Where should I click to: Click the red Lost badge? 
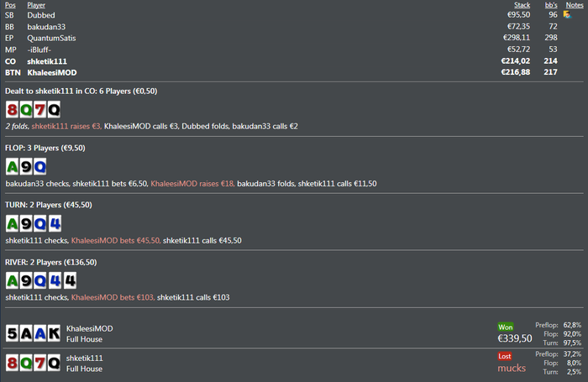tap(506, 356)
